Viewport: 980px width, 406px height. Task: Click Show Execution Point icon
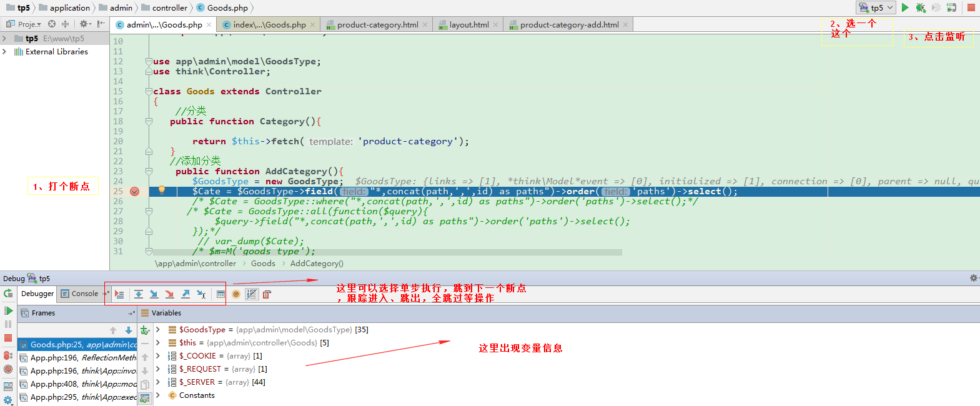[119, 294]
